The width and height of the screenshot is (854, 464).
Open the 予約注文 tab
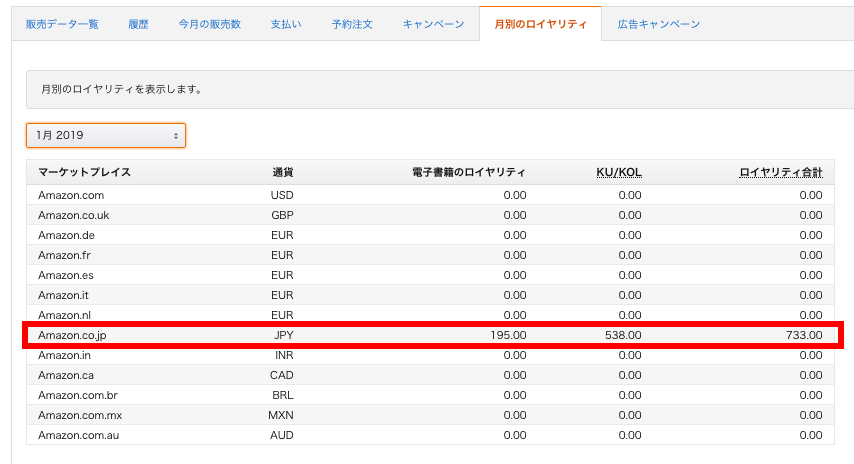352,25
